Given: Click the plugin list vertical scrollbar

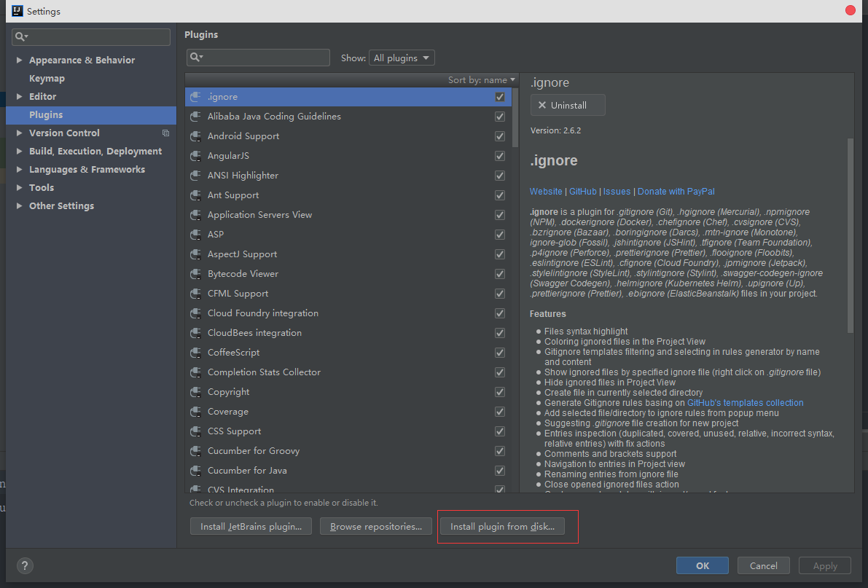Looking at the screenshot, I should point(515,117).
